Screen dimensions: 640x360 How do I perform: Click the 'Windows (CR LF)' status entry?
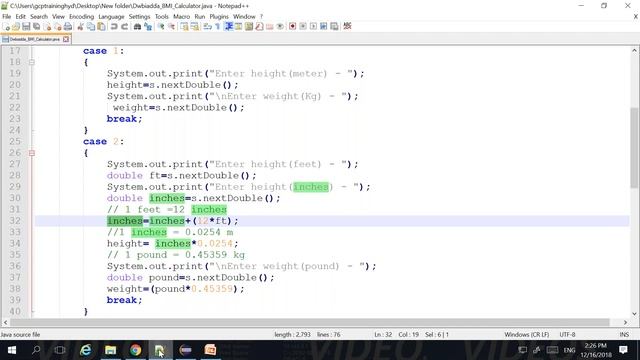pyautogui.click(x=527, y=334)
